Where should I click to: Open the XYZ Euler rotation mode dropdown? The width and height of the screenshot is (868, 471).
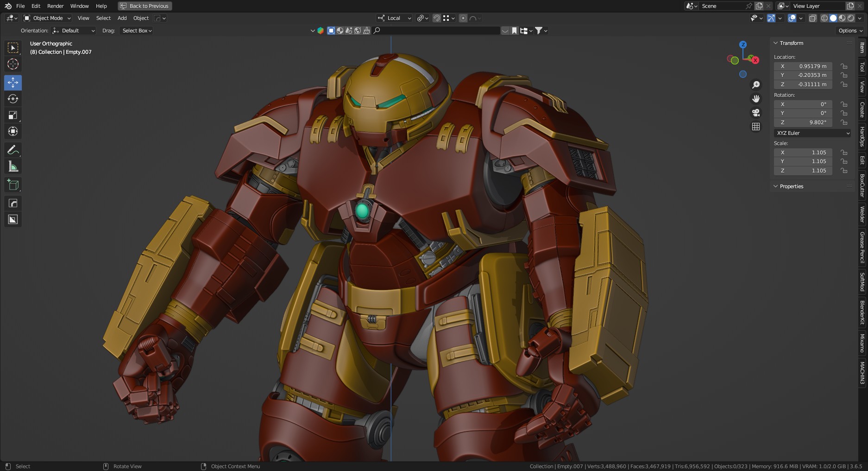click(812, 133)
